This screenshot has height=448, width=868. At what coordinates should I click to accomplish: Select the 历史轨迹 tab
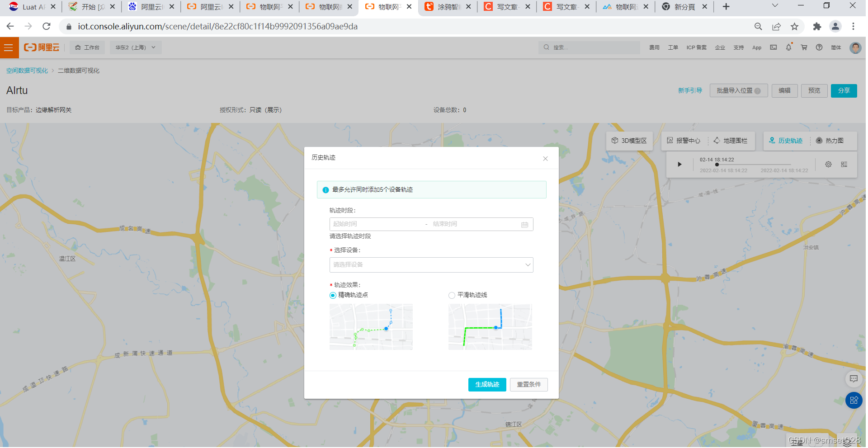pyautogui.click(x=786, y=141)
